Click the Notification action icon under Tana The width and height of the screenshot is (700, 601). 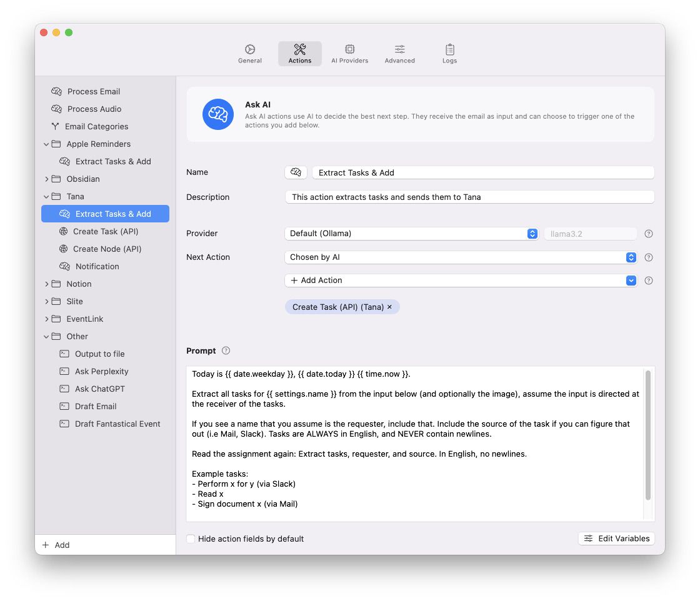point(64,266)
